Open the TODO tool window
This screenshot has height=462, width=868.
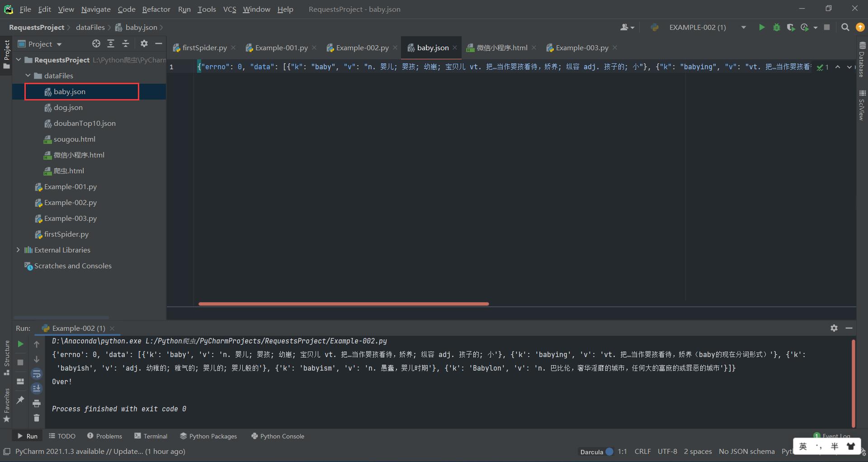pos(62,436)
